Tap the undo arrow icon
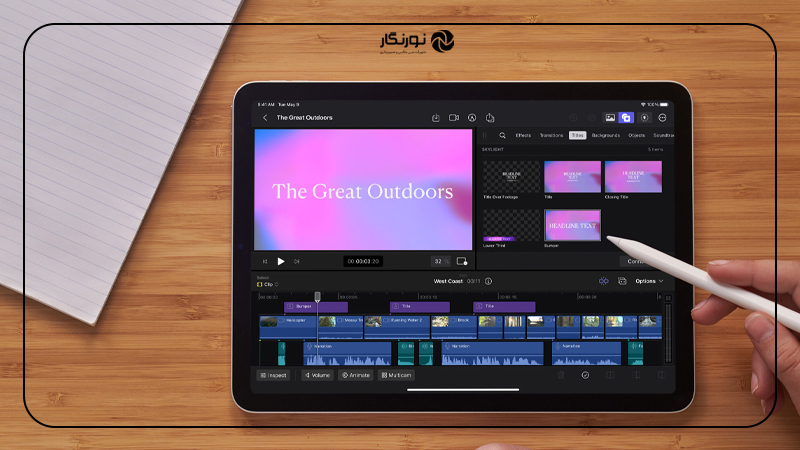Viewport: 800px width, 450px height. point(573,118)
